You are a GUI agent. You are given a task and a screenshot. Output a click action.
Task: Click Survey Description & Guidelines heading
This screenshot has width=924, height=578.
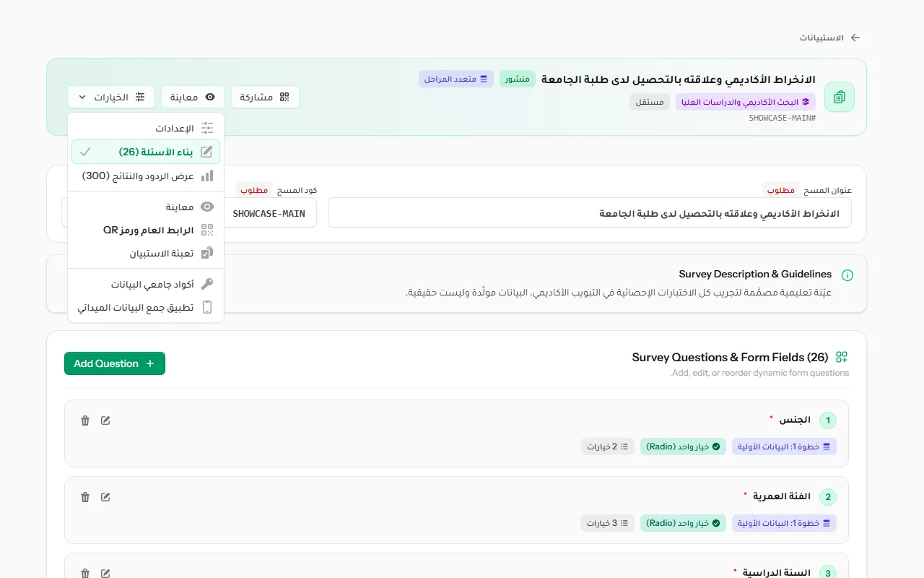click(x=755, y=275)
